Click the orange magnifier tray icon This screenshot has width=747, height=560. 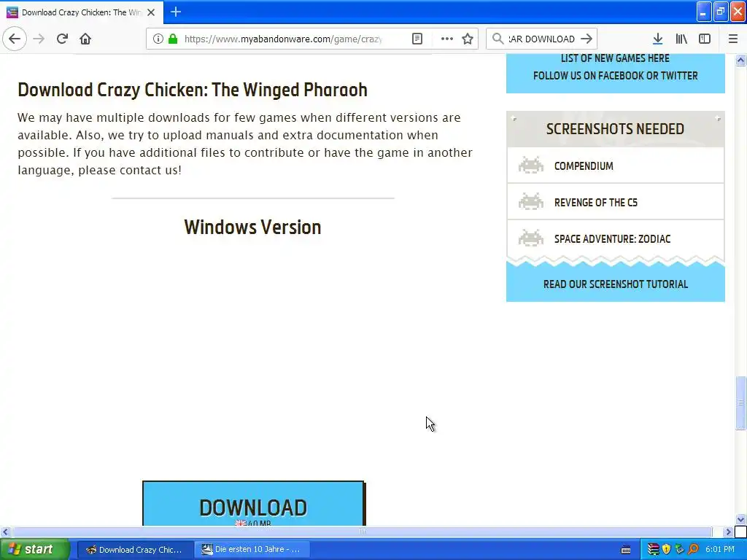point(693,550)
